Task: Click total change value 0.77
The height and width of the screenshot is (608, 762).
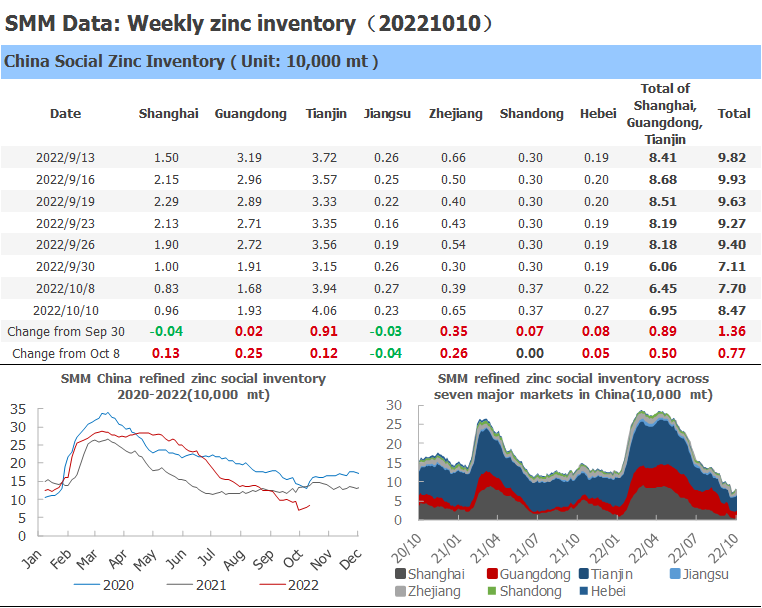Action: [732, 353]
